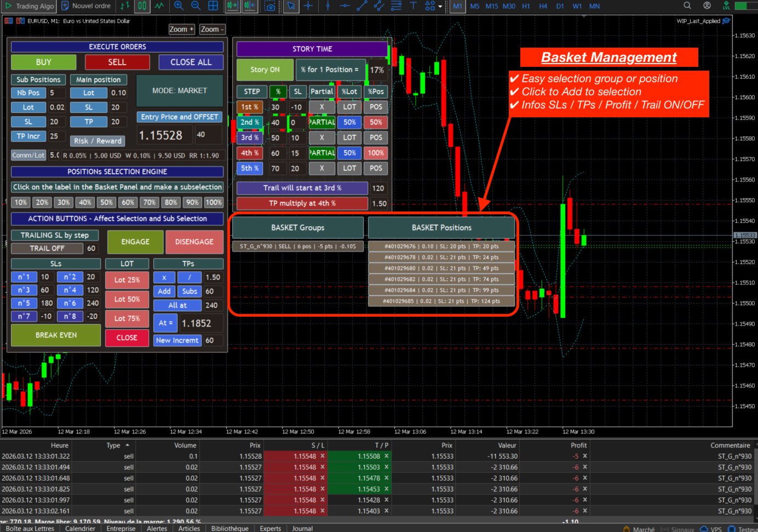Click the graduation cap expert icon

click(726, 21)
